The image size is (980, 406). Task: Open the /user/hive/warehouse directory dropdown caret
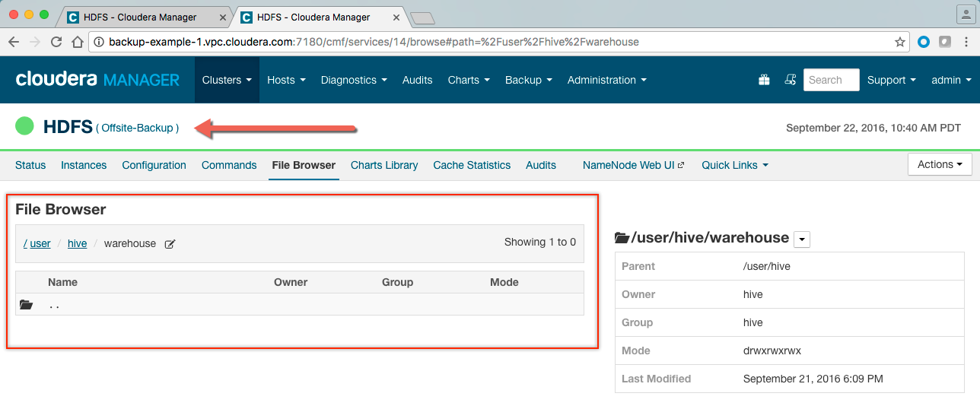tap(802, 239)
